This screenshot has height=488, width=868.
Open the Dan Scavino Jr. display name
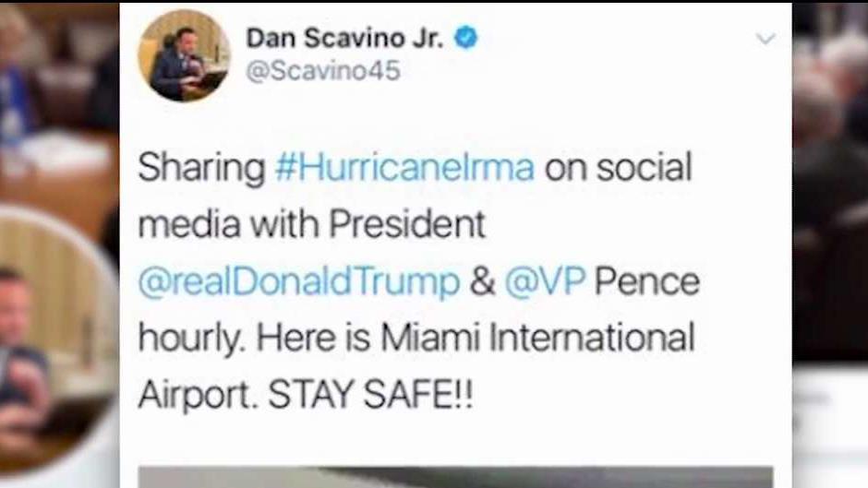pyautogui.click(x=345, y=38)
